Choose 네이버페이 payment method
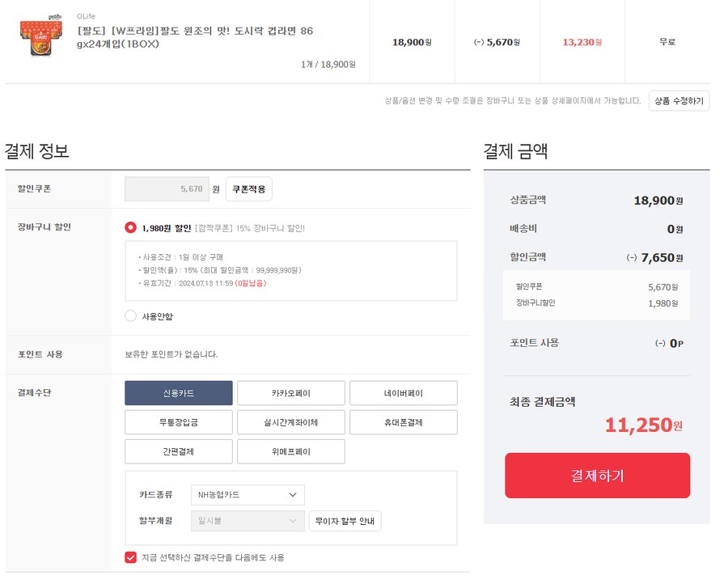Viewport: 728px width, 584px height. pos(404,393)
